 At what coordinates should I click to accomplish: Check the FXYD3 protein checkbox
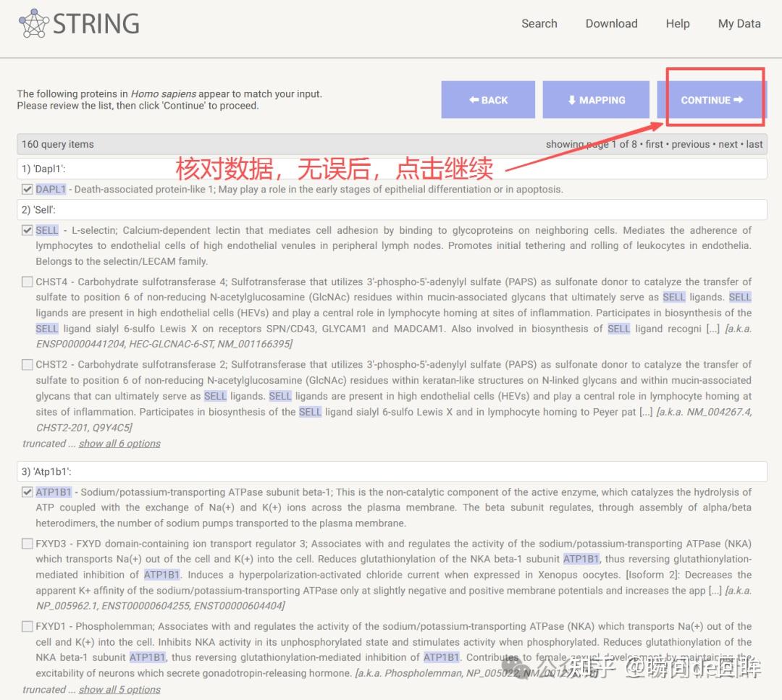click(x=27, y=544)
